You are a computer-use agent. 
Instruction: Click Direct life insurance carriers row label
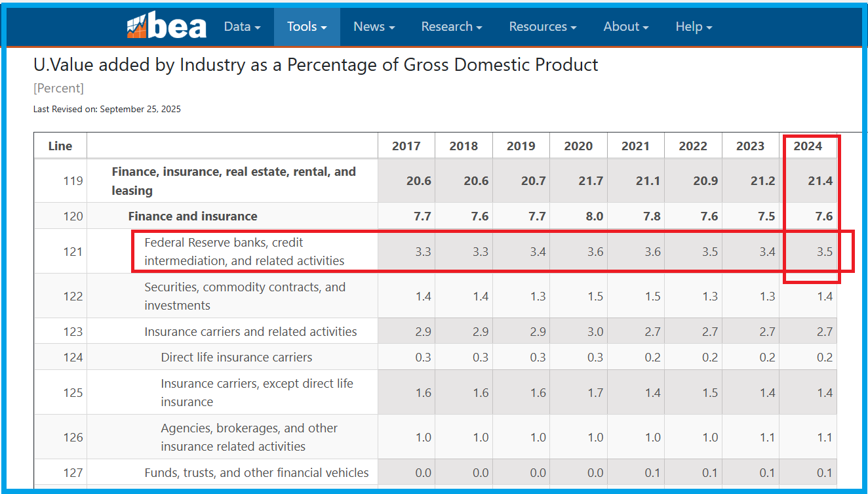pos(236,358)
